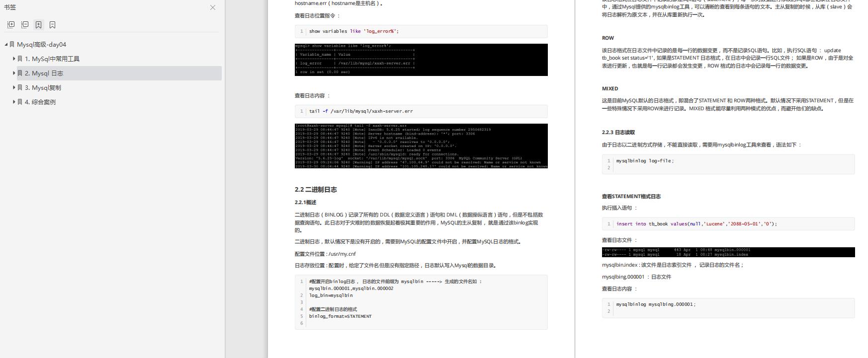Click the 书签 panel title
This screenshot has height=358, width=868.
tap(10, 7)
